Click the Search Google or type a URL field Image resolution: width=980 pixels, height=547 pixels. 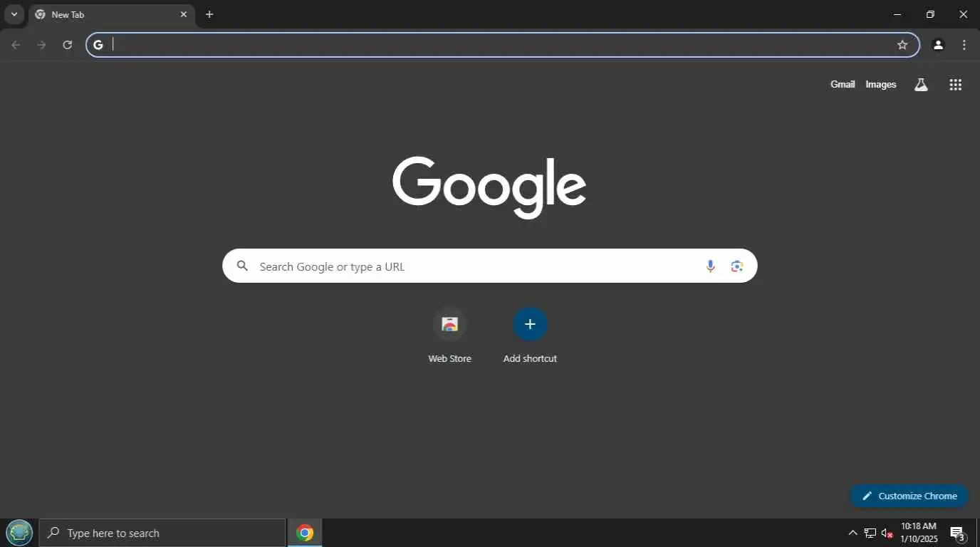tap(489, 266)
